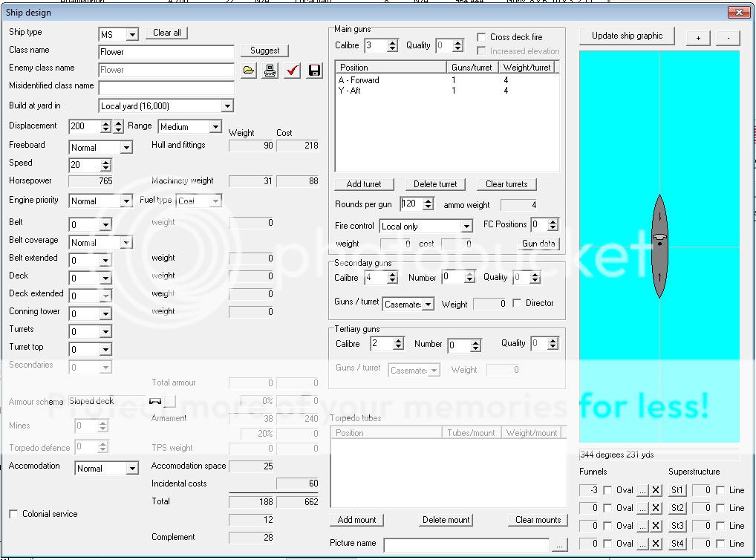Select Y - Aft turret row

click(447, 90)
